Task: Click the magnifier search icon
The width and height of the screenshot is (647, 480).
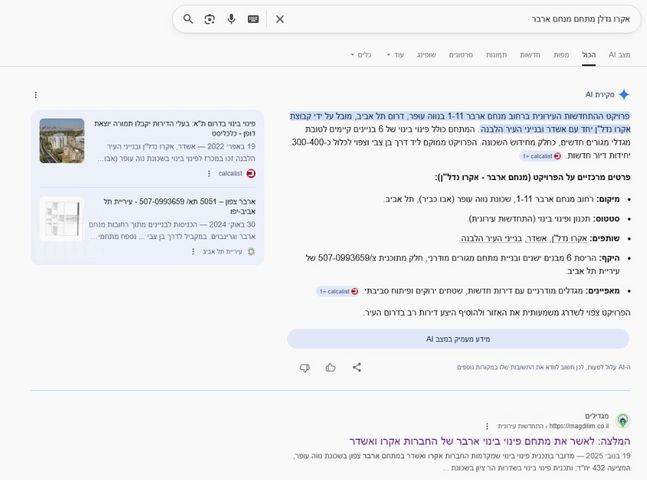Action: (x=188, y=19)
